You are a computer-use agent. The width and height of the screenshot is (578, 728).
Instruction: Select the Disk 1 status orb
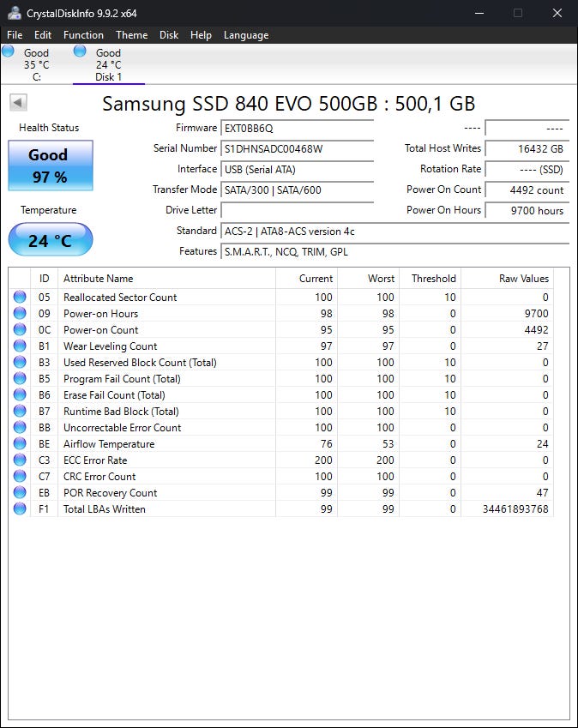coord(80,51)
